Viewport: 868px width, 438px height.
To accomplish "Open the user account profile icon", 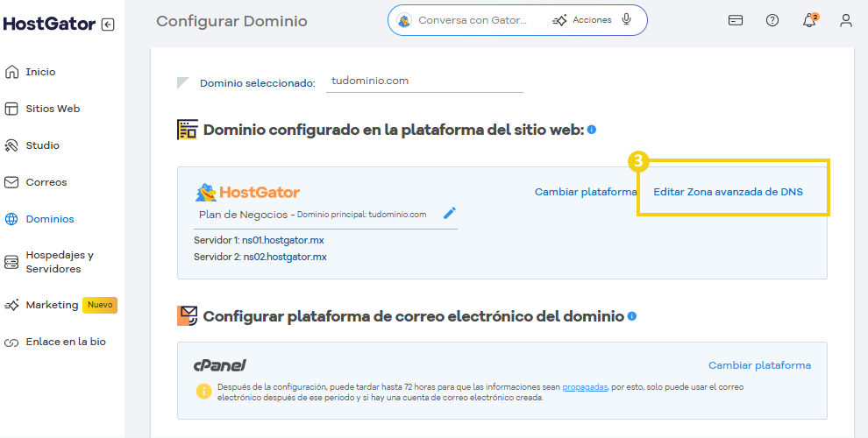I will [845, 21].
